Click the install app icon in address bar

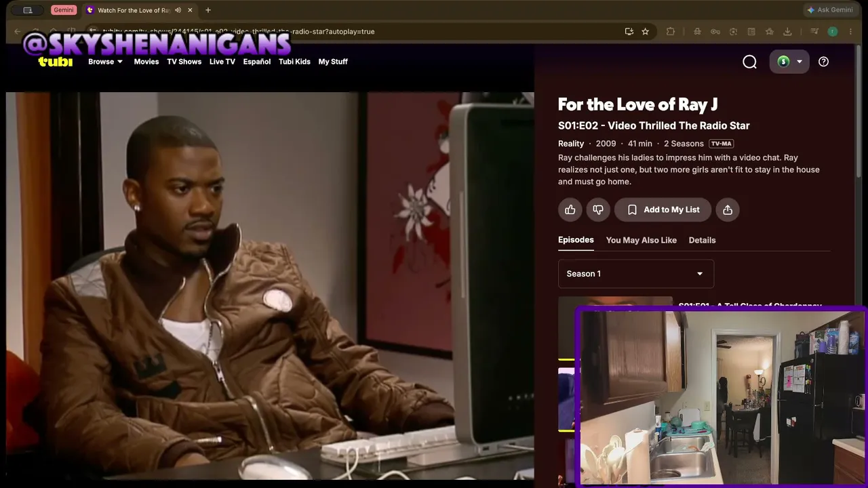click(629, 31)
